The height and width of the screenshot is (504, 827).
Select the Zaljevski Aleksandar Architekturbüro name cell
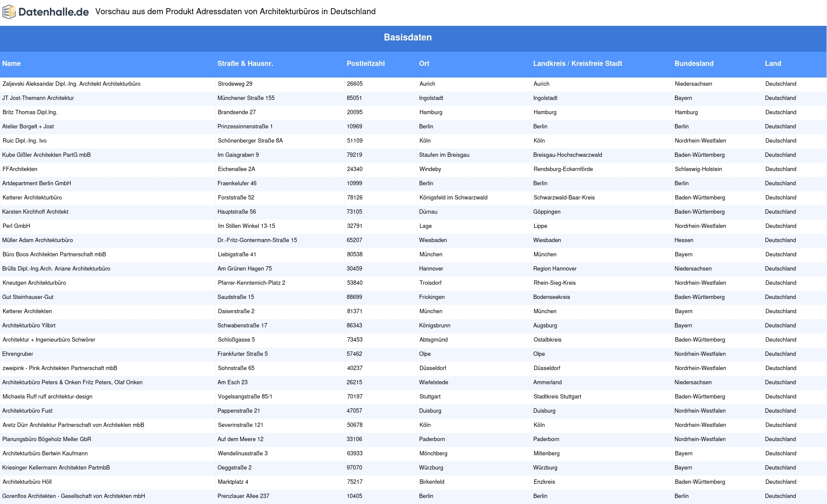coord(72,84)
